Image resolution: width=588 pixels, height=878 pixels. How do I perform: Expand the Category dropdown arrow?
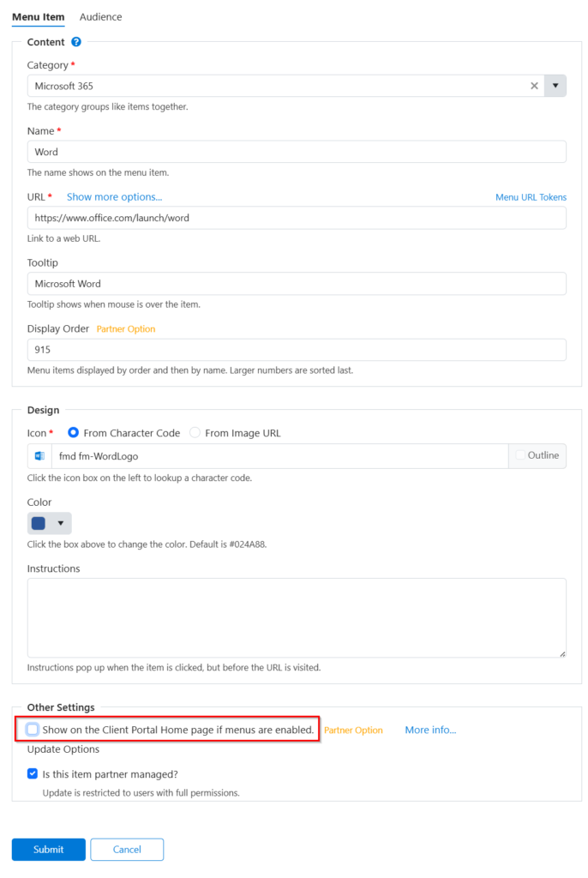555,86
